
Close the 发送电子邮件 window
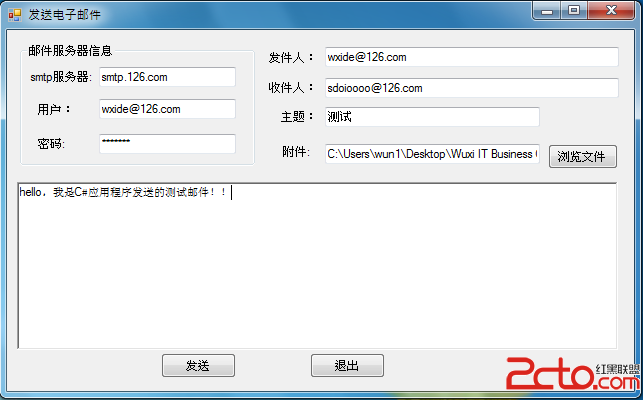611,10
